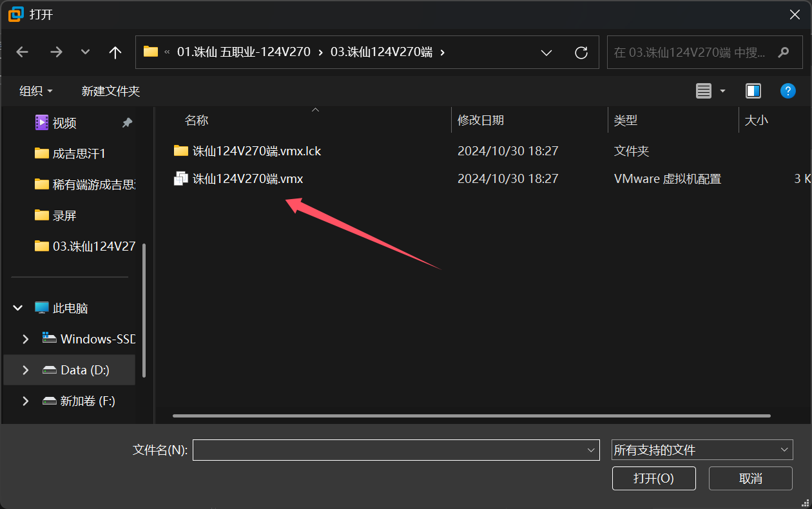This screenshot has height=509, width=812.
Task: Go up one folder level
Action: [115, 52]
